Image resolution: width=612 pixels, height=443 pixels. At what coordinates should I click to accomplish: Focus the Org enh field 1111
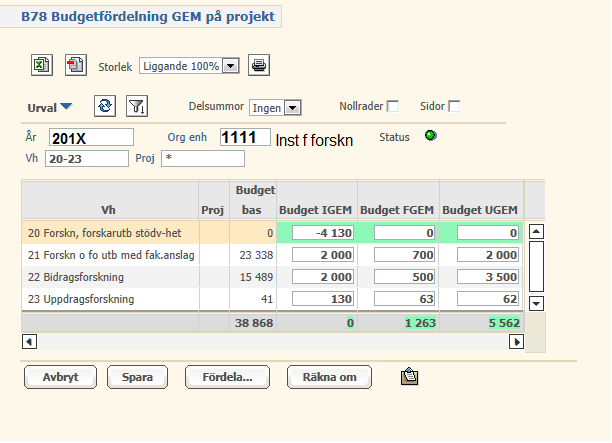[245, 137]
